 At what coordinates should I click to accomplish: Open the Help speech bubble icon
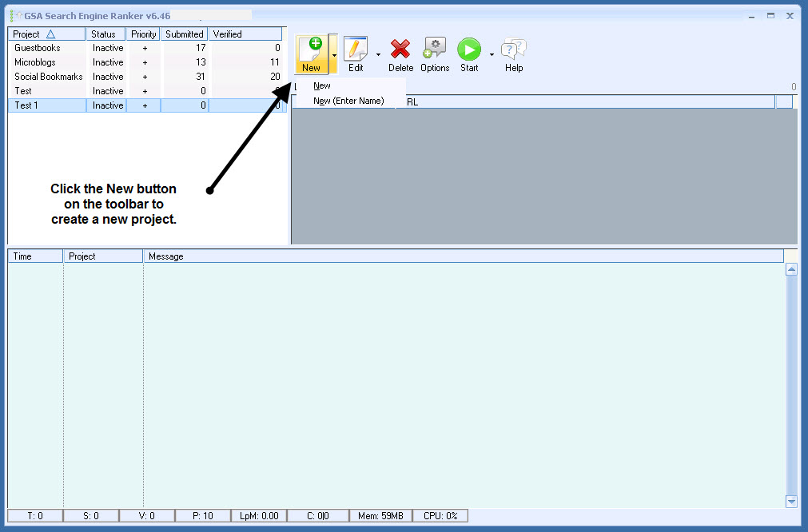tap(514, 50)
